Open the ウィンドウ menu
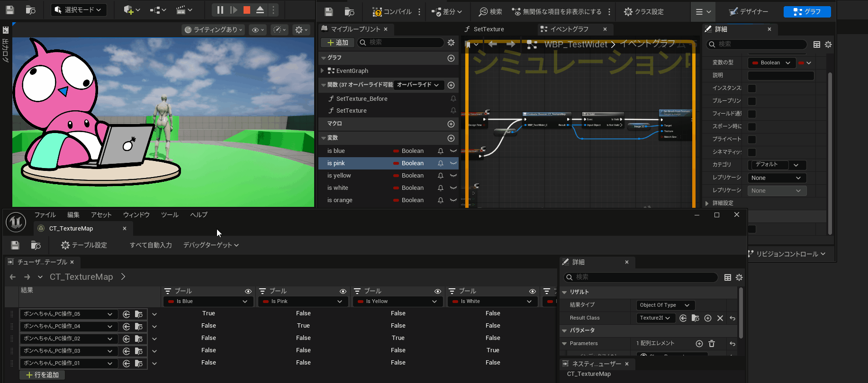The height and width of the screenshot is (383, 868). coord(136,215)
